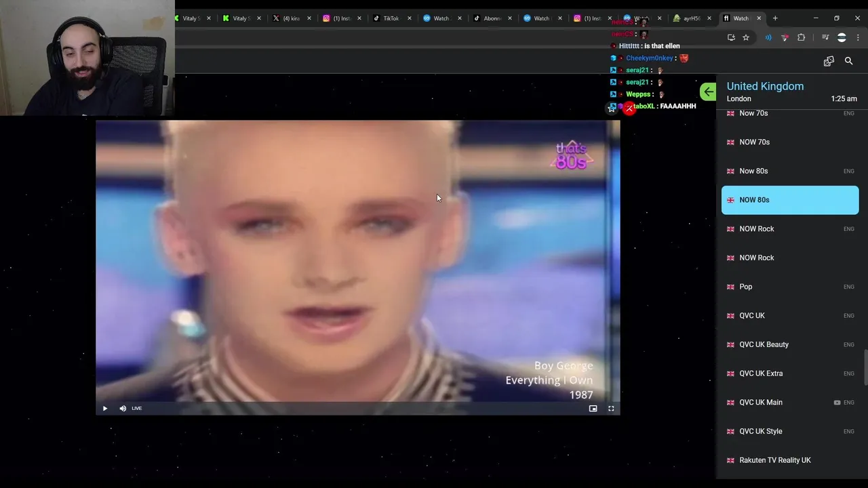Click the ENG label on the QVC UK Style row

tap(848, 432)
